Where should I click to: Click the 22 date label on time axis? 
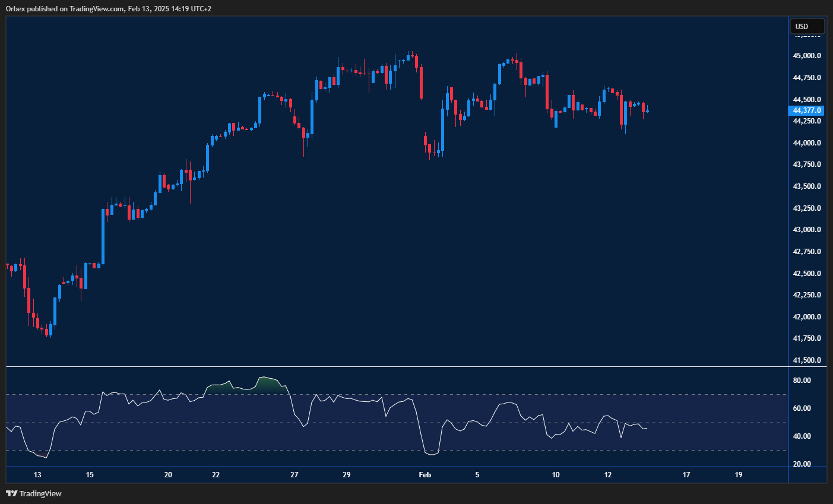216,475
